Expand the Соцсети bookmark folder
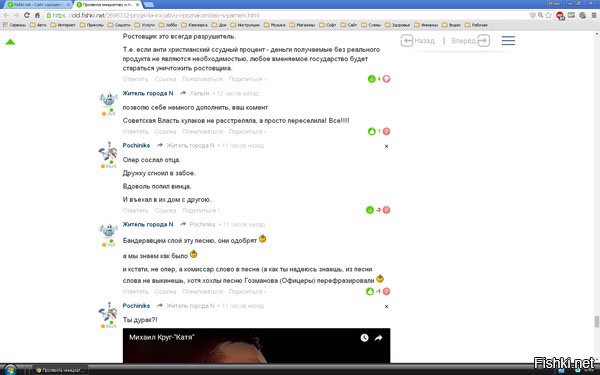 point(119,25)
